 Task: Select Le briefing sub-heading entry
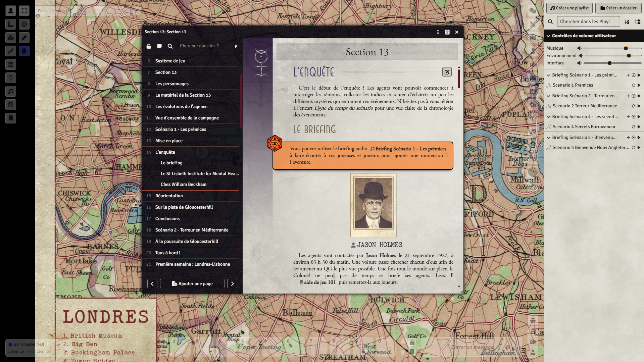pyautogui.click(x=171, y=163)
